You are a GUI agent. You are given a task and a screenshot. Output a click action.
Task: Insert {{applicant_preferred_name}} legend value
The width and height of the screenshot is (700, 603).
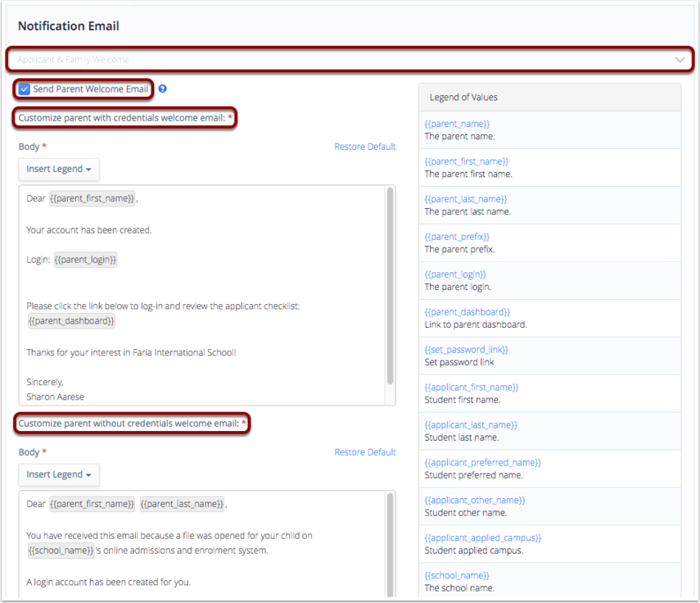point(482,462)
